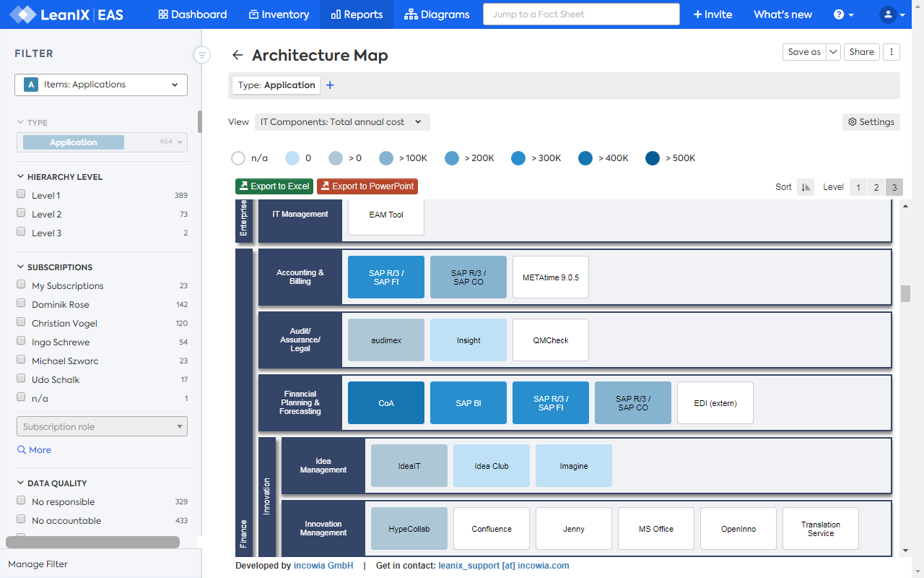
Task: Click the > 300K legend swatch
Action: coord(518,158)
